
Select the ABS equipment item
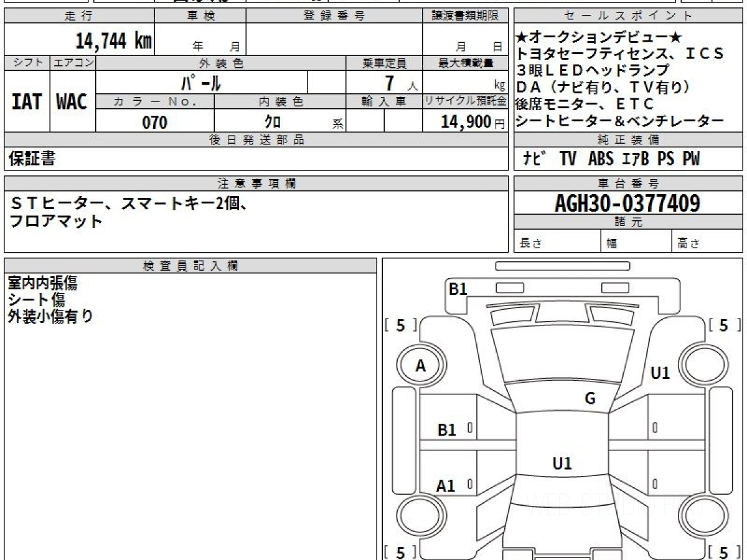(601, 159)
